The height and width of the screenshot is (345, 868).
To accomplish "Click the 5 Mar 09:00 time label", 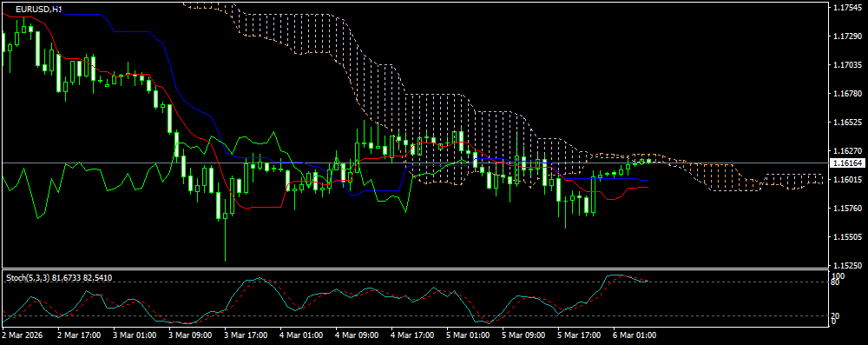I will [523, 335].
